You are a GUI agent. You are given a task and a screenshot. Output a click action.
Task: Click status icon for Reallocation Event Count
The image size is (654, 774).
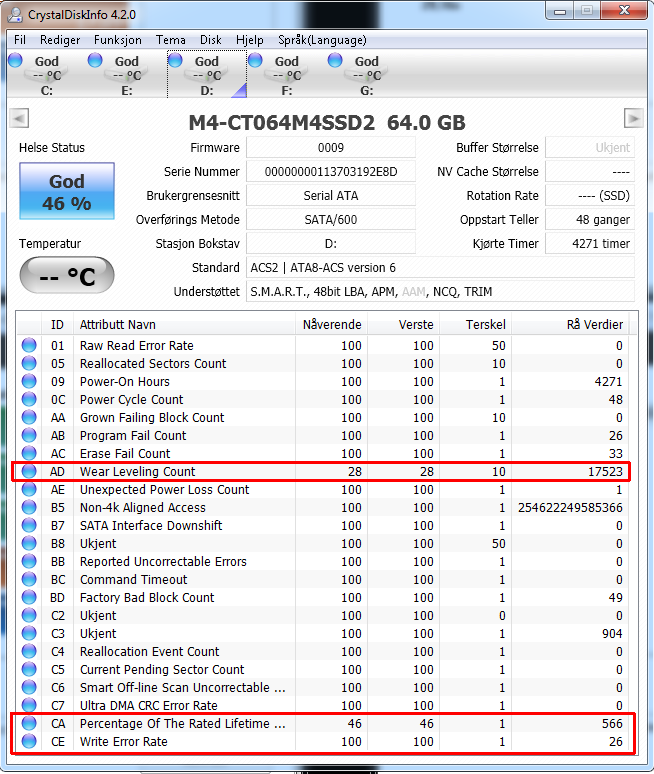click(x=29, y=652)
